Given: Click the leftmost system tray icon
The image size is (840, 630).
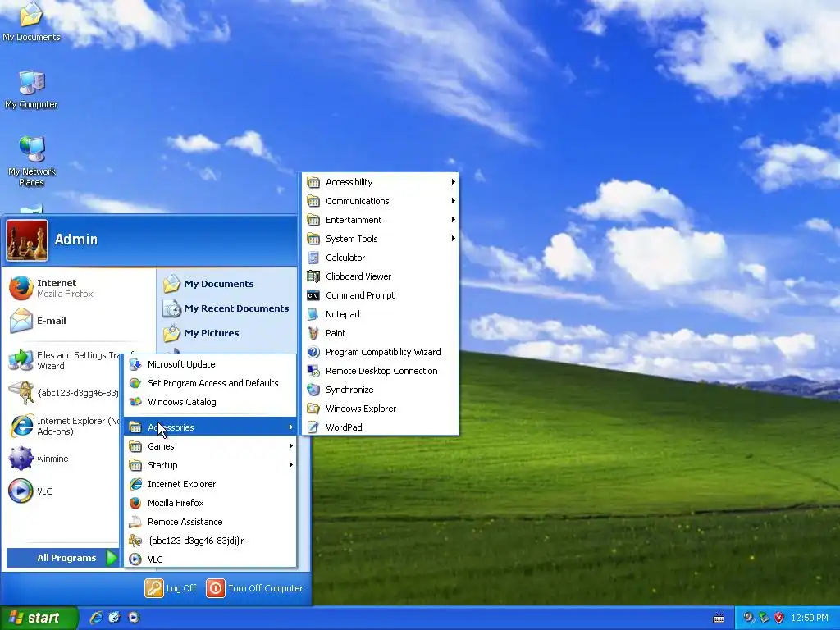Looking at the screenshot, I should click(x=748, y=618).
